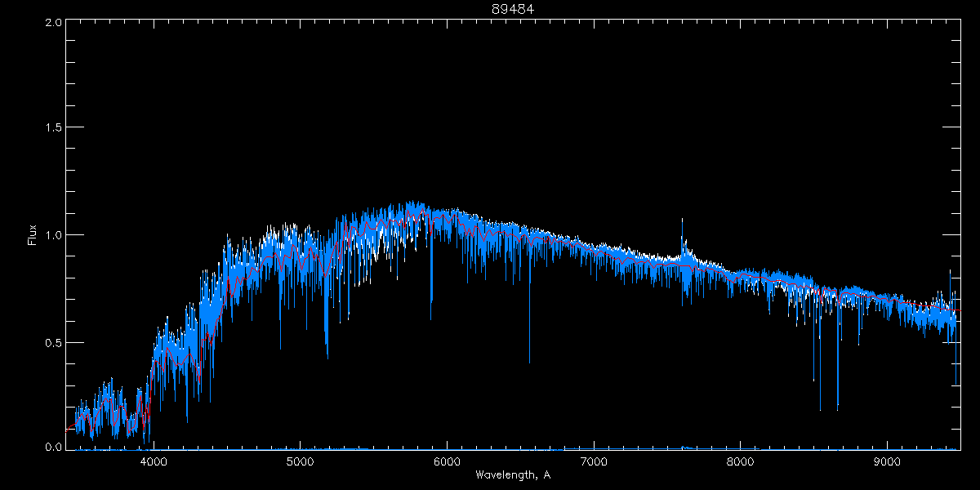980x490 pixels.
Task: Click the Wavelength, A x-axis label
Action: (512, 475)
